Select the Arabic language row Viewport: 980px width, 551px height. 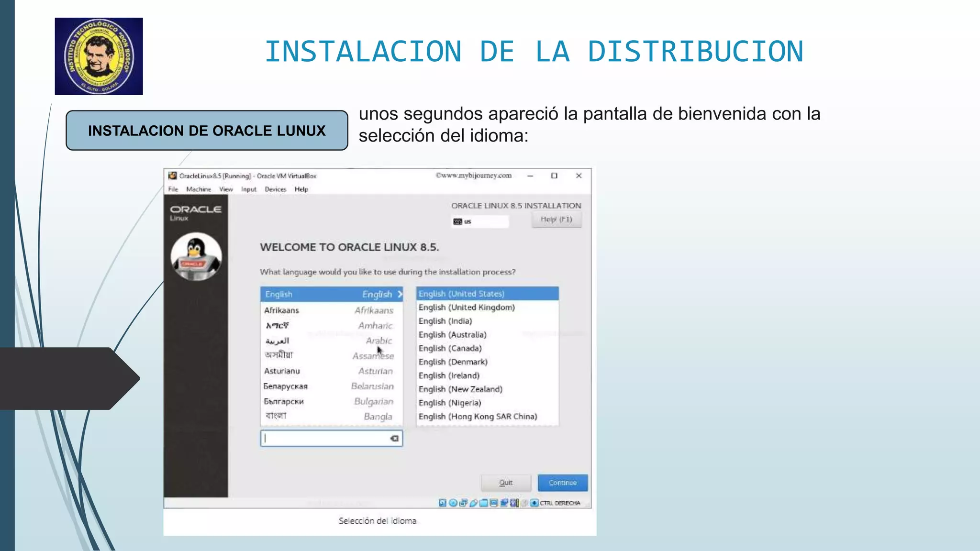332,341
